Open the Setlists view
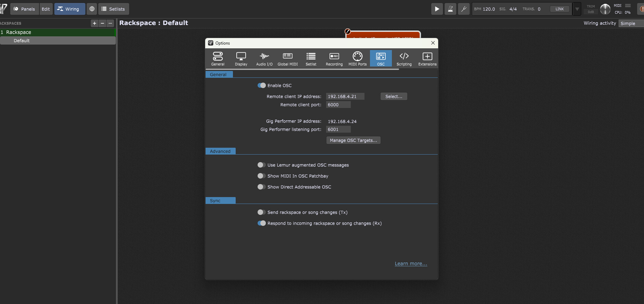644x304 pixels. (x=114, y=9)
